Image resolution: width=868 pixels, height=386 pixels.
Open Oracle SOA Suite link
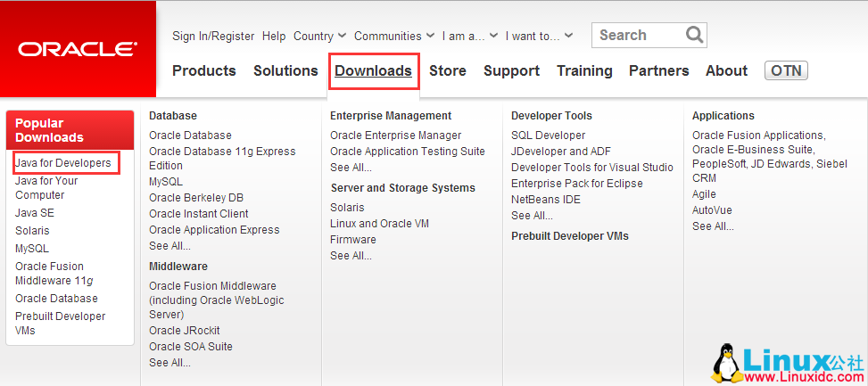190,347
